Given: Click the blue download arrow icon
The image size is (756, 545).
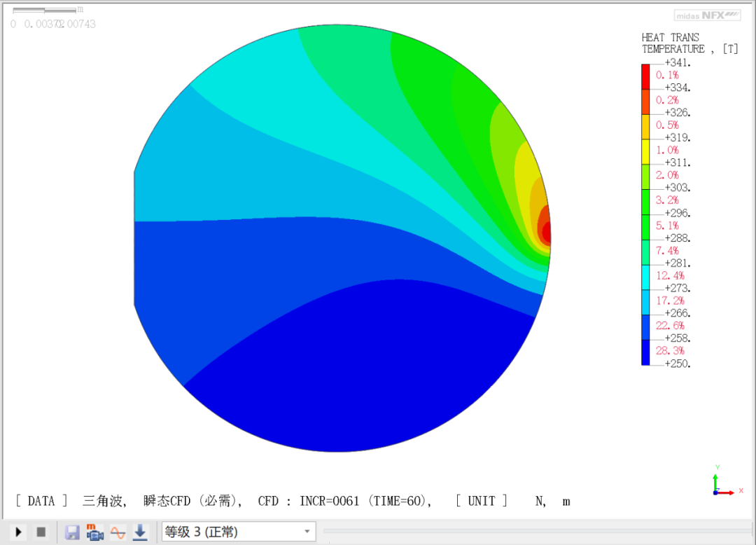Looking at the screenshot, I should pyautogui.click(x=140, y=532).
